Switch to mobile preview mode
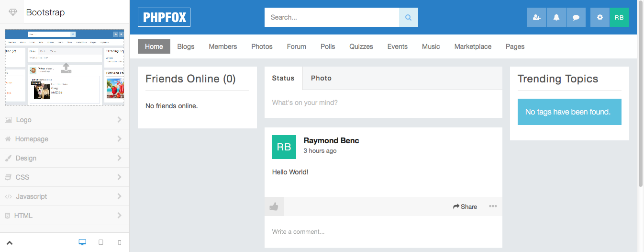Viewport: 644px width, 252px height. tap(120, 242)
